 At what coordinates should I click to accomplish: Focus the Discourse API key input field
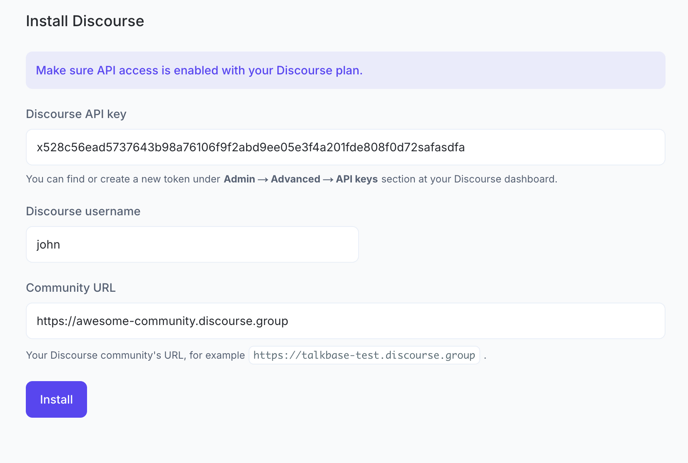point(345,147)
